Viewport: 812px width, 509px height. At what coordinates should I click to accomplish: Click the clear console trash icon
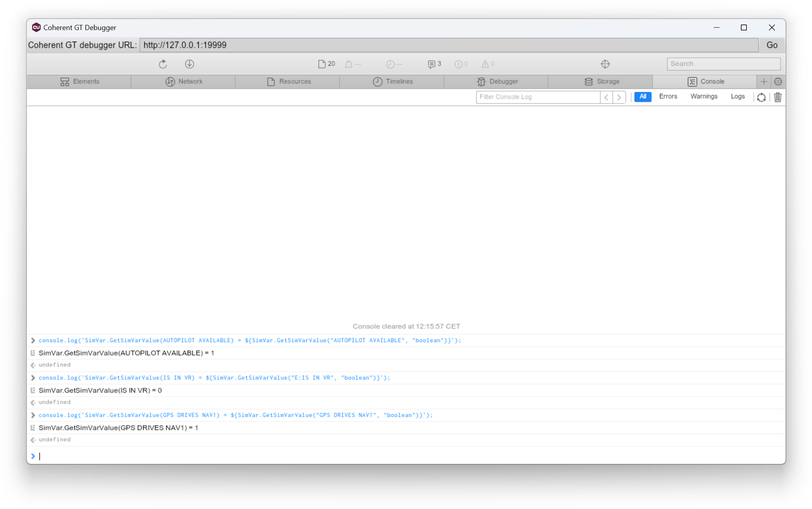pyautogui.click(x=778, y=97)
